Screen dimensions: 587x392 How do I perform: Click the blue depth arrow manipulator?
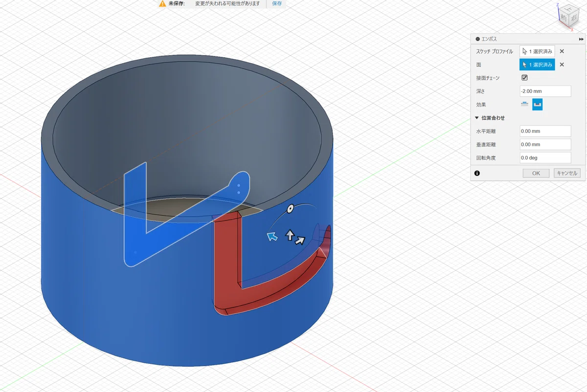(x=272, y=237)
